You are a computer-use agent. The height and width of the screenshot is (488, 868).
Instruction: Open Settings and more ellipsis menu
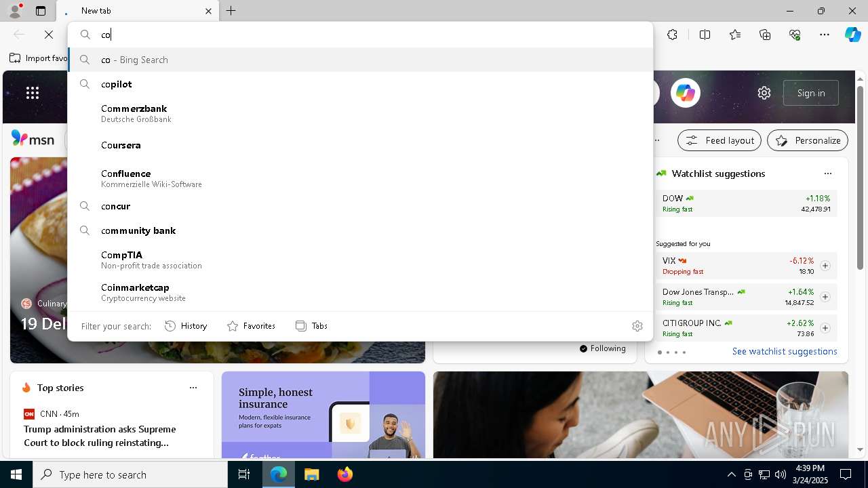tap(825, 35)
